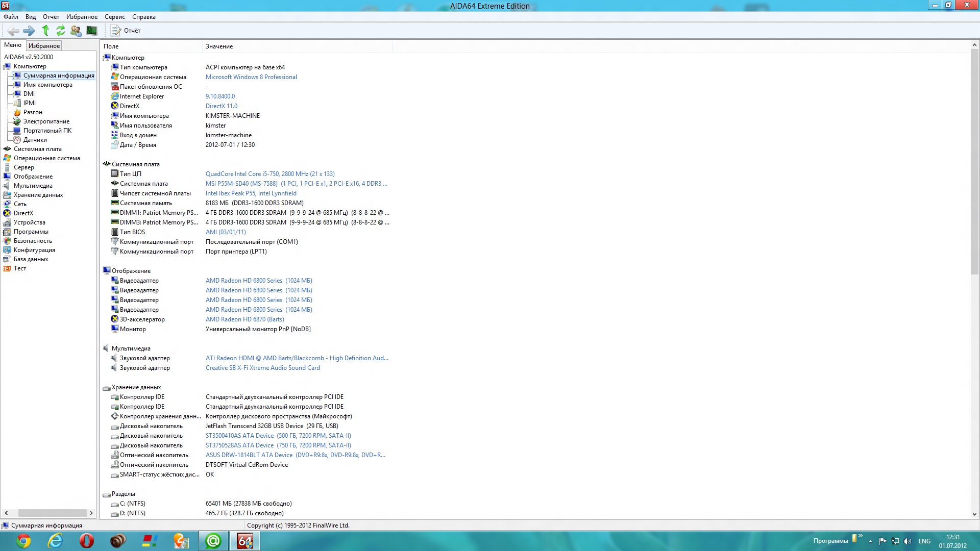Open the Отчёт menu in menu bar
The width and height of the screenshot is (980, 551).
51,17
